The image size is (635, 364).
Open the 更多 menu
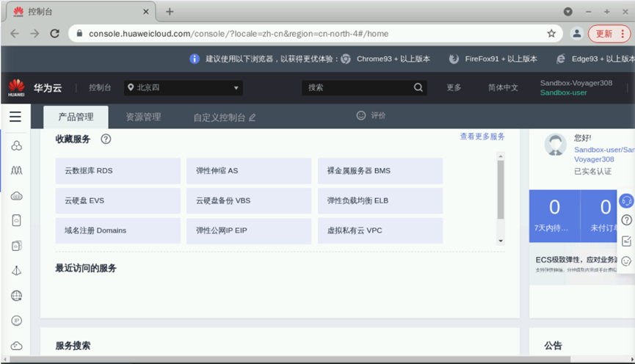click(x=454, y=87)
